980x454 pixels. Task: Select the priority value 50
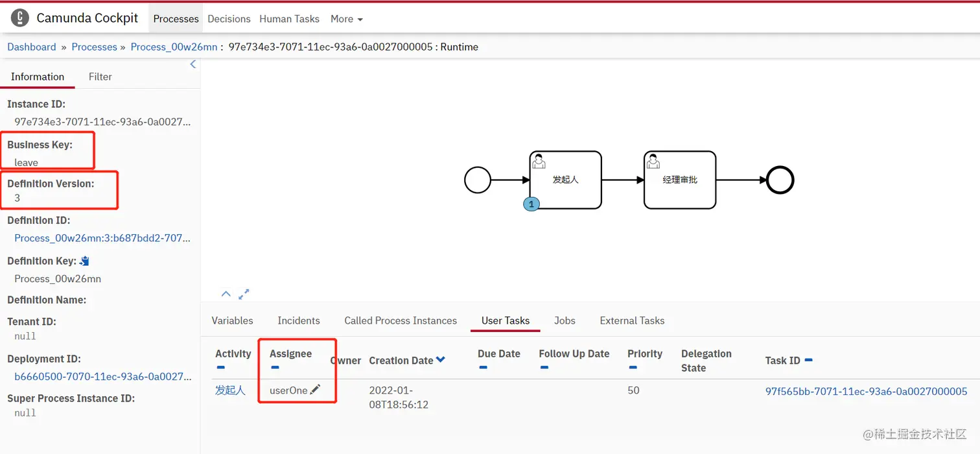click(633, 390)
